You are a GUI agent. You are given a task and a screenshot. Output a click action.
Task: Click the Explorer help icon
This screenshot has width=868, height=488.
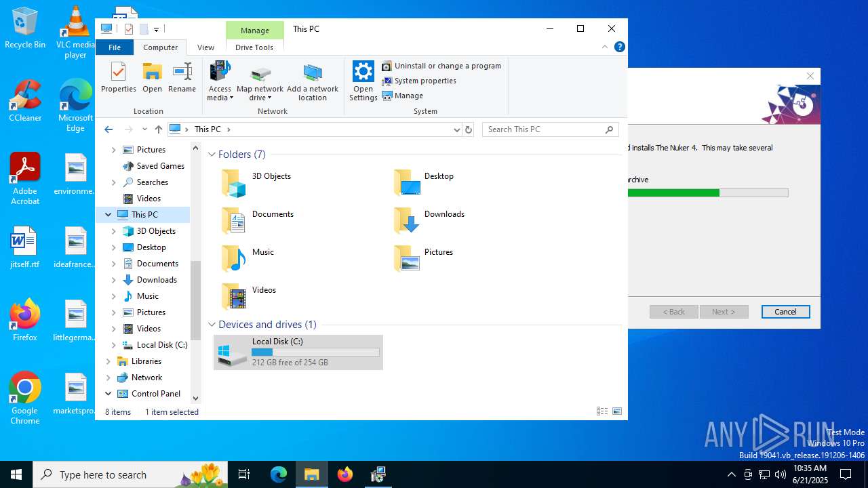pos(619,47)
